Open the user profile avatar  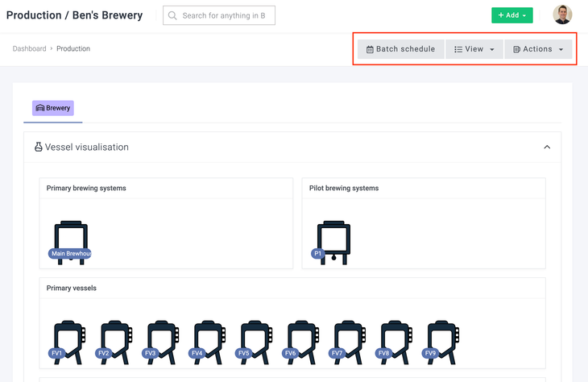point(562,15)
